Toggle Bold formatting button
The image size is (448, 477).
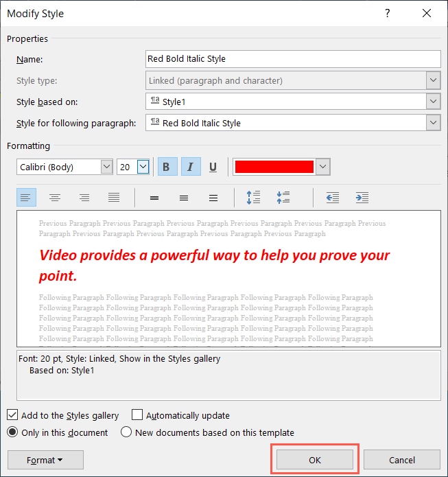pos(167,167)
